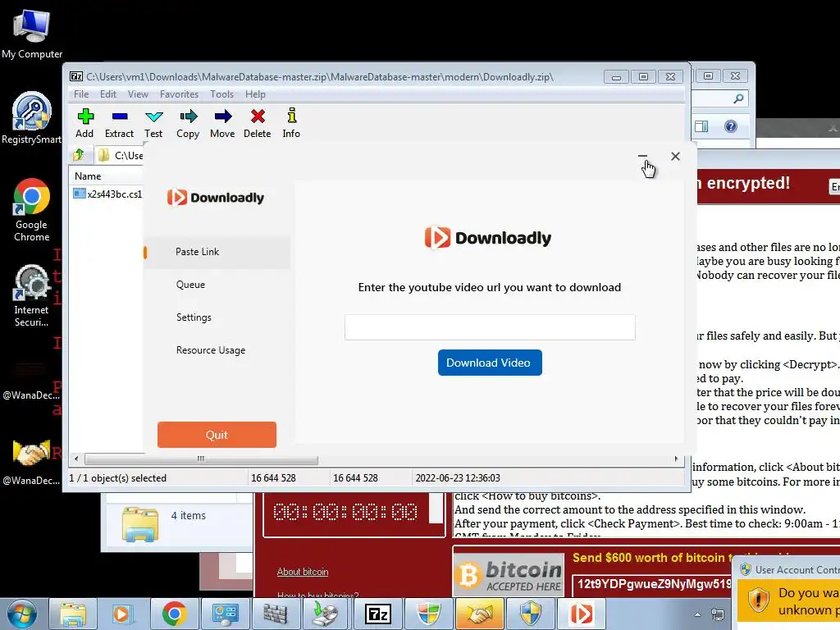The height and width of the screenshot is (630, 840).
Task: Minimize the Downloadly window
Action: click(643, 157)
